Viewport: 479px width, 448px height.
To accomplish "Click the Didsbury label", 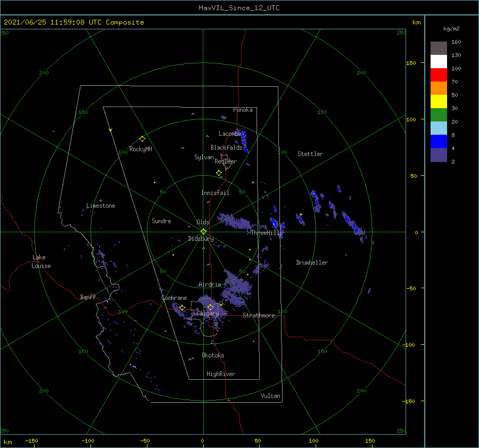I will (x=201, y=239).
